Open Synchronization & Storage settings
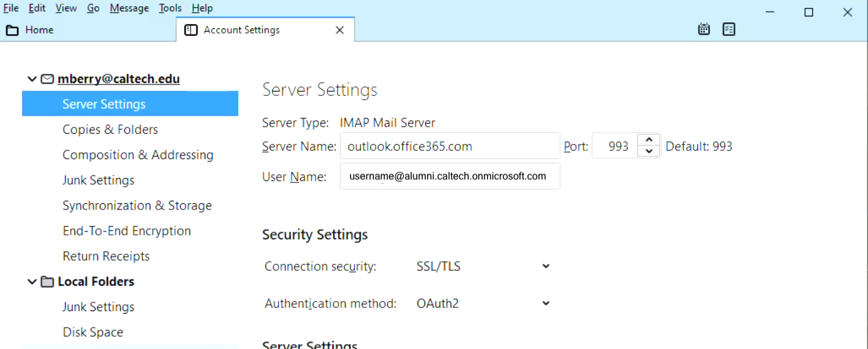Image resolution: width=868 pixels, height=349 pixels. click(x=137, y=206)
